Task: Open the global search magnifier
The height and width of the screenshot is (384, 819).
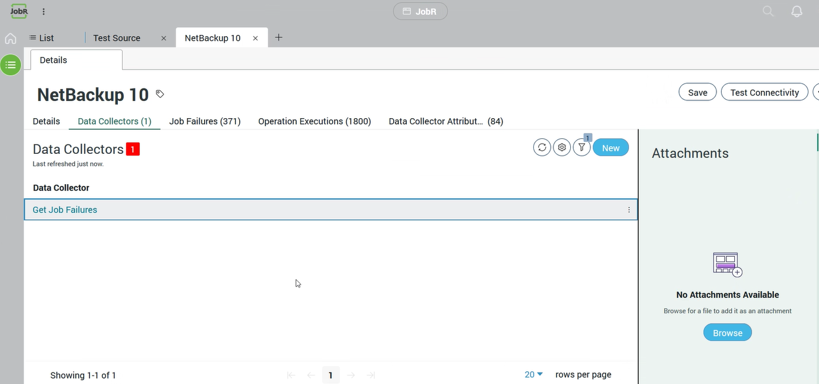Action: click(768, 11)
